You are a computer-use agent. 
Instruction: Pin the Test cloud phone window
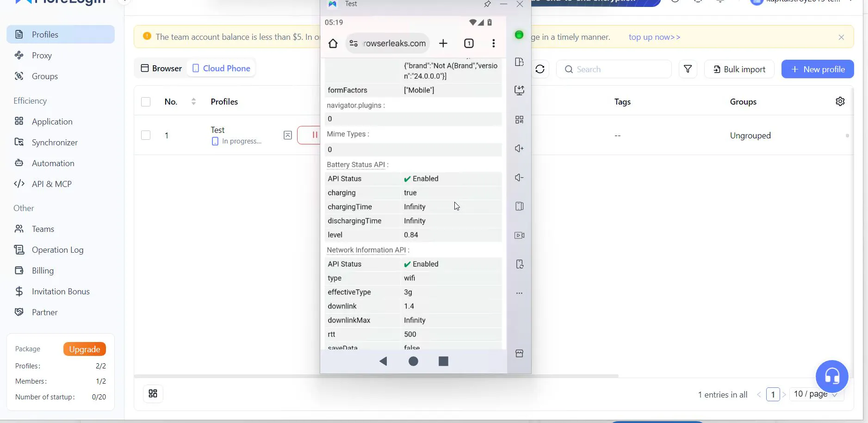[x=487, y=4]
